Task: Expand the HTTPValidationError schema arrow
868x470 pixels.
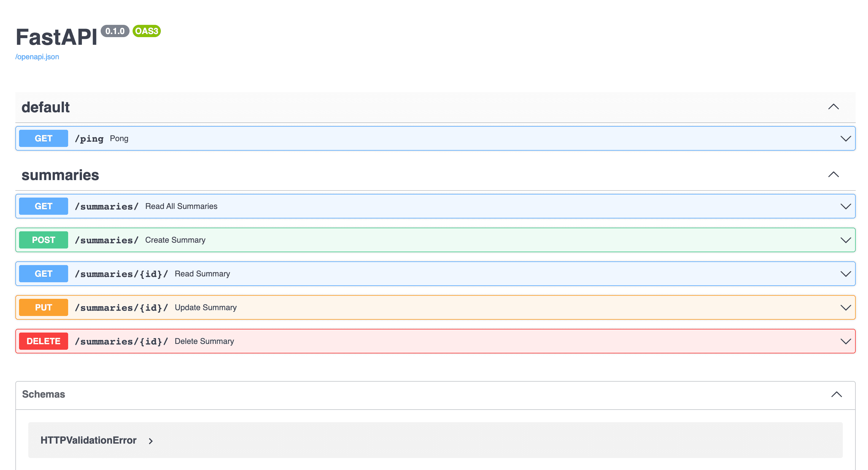Action: click(x=151, y=441)
